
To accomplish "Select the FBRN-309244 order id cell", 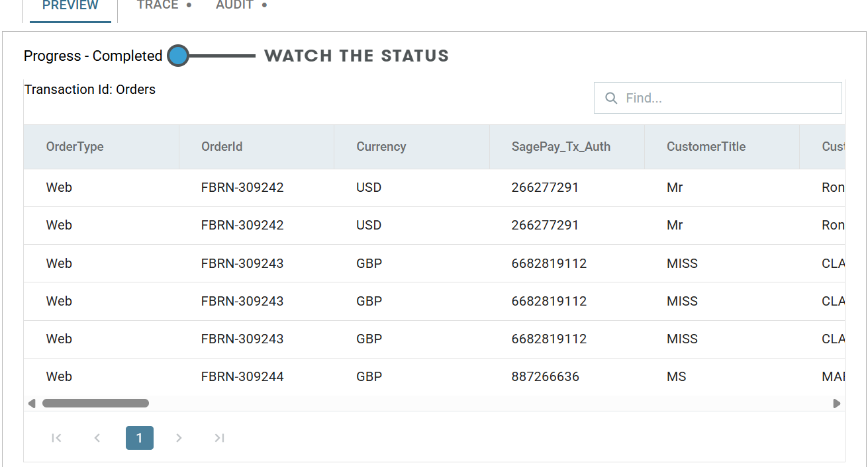I will (256, 377).
